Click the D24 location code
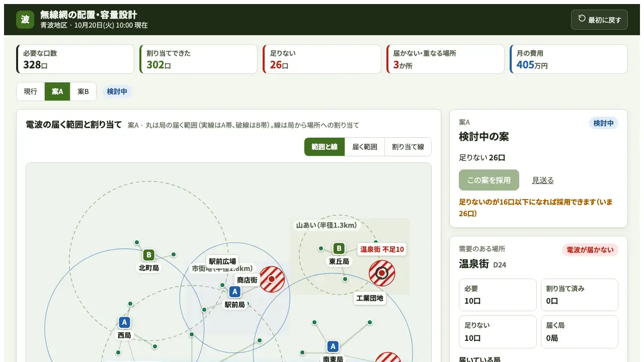Image resolution: width=644 pixels, height=362 pixels. [x=500, y=264]
